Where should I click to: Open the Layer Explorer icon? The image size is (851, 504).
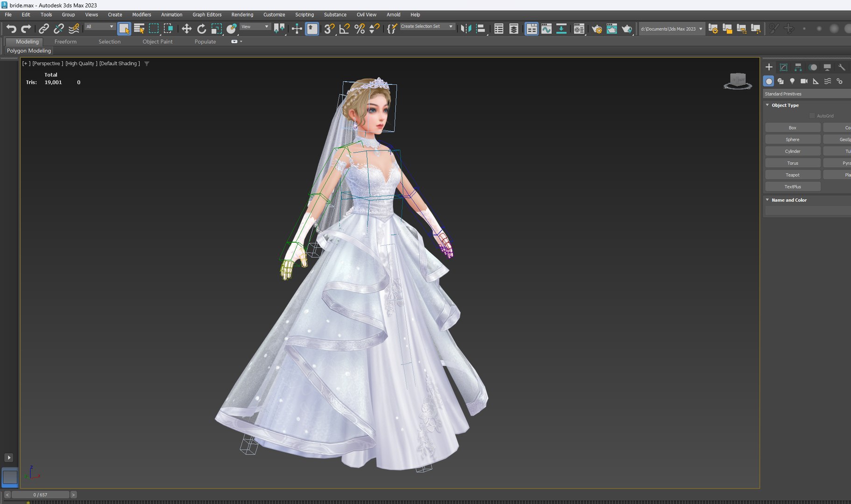click(513, 29)
